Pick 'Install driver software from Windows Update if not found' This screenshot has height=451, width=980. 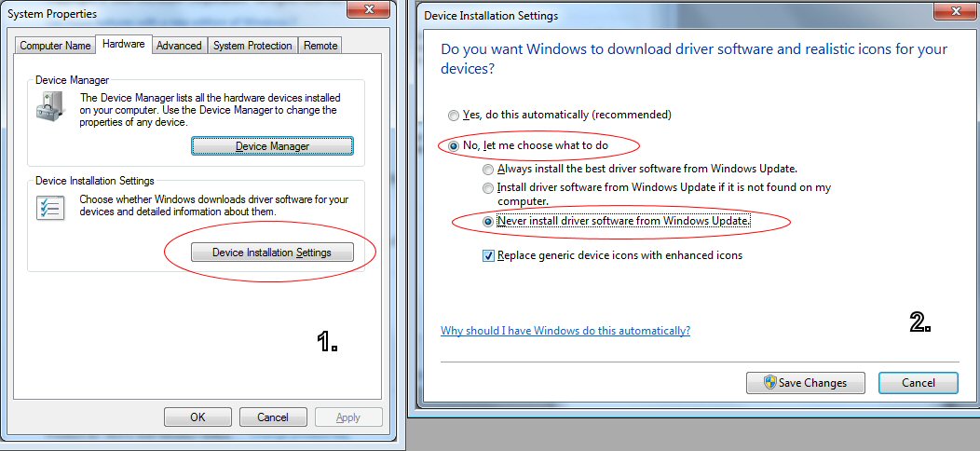click(x=656, y=195)
